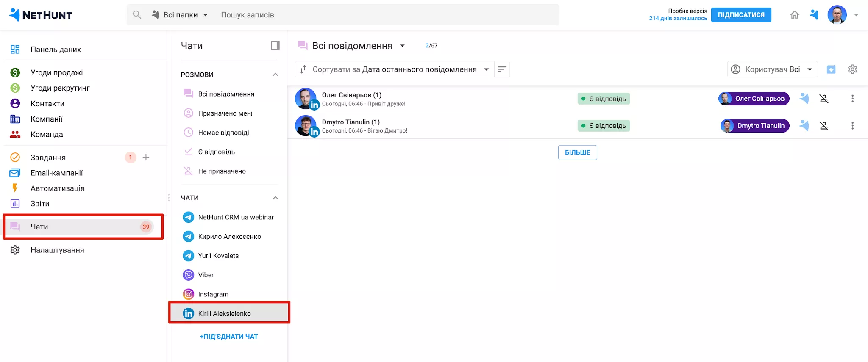This screenshot has height=362, width=868.
Task: Collapse the Чати side panel icon
Action: point(275,45)
